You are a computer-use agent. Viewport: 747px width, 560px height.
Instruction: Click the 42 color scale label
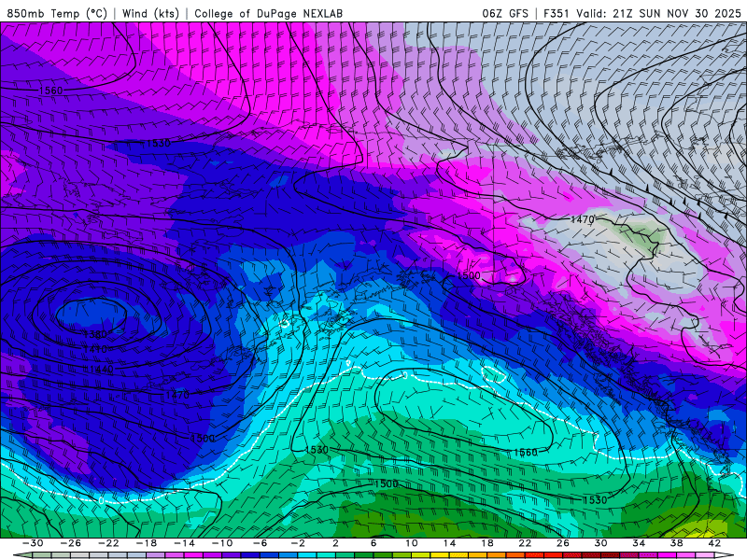[714, 543]
